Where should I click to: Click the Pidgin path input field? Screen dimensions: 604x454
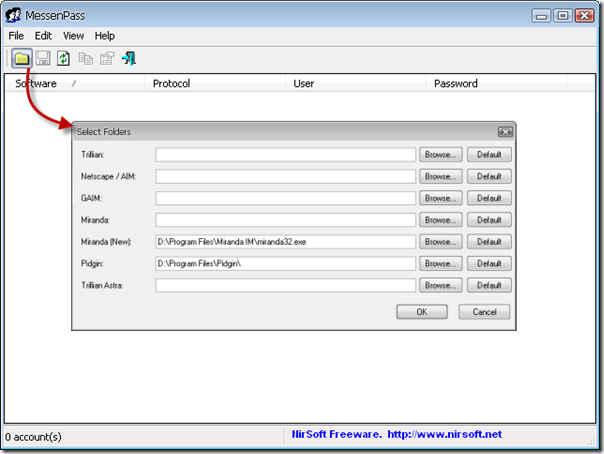coord(285,264)
